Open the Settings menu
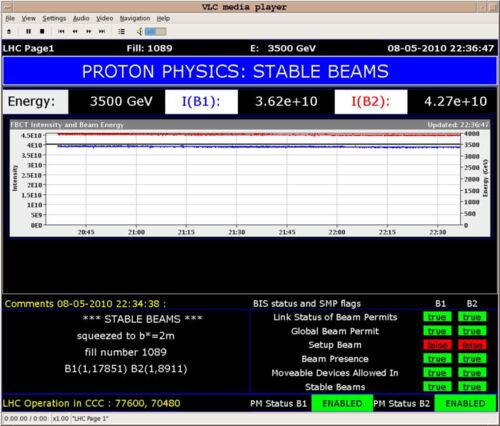Image resolution: width=500 pixels, height=426 pixels. (54, 18)
